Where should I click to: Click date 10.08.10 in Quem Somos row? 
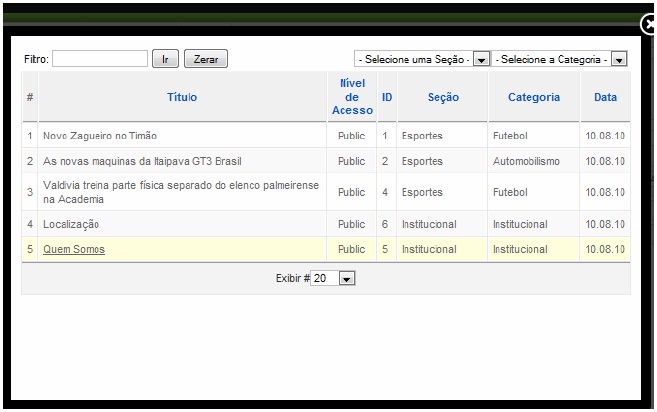605,249
